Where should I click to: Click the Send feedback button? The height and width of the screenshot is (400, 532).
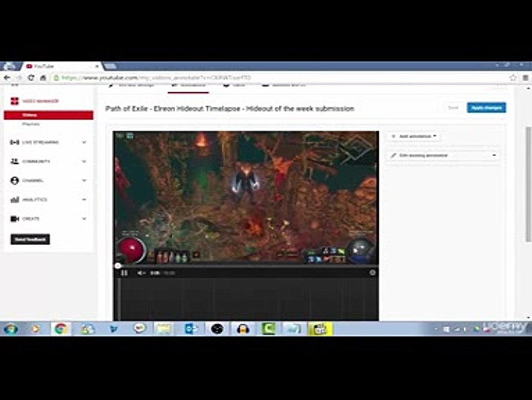point(30,239)
